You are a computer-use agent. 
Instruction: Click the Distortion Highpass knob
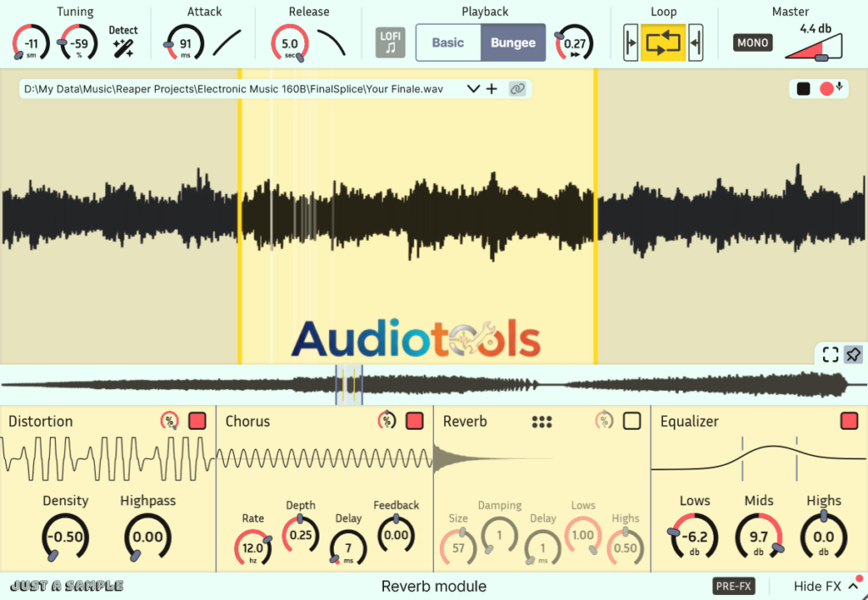coord(147,537)
